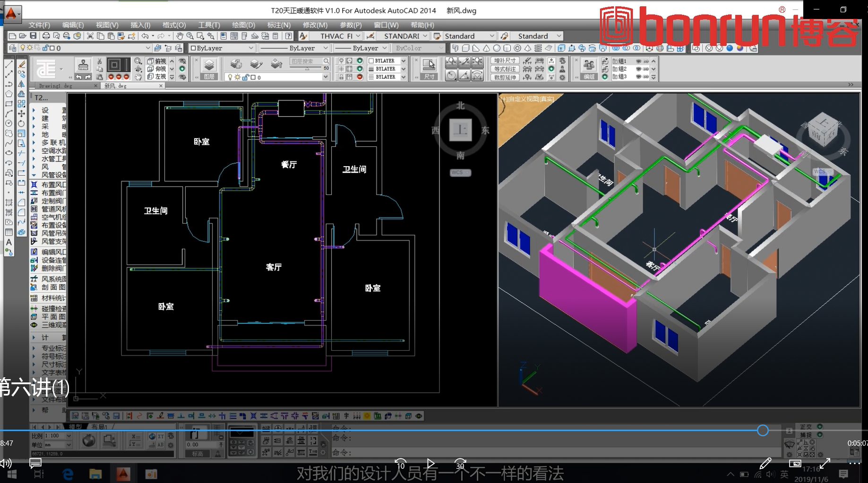
Task: Select the 左视 left view option
Action: pos(157,76)
